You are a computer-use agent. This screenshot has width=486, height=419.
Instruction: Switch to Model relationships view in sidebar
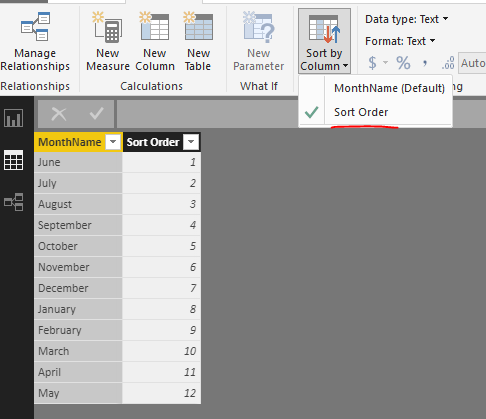pos(14,202)
